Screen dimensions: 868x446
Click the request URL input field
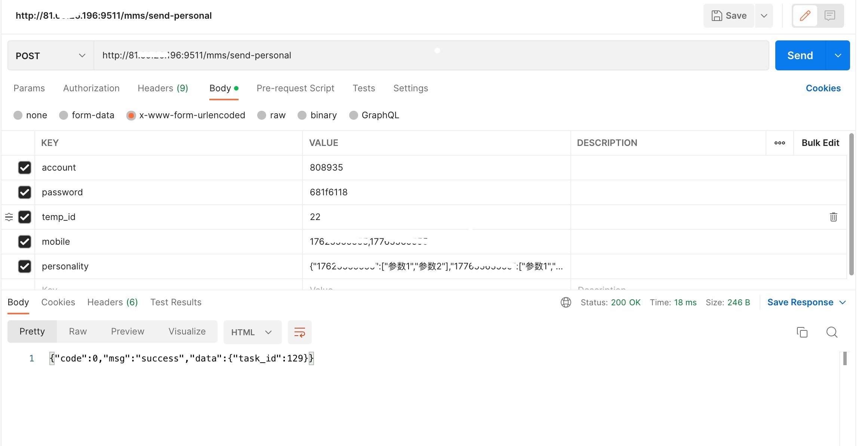[x=431, y=55]
